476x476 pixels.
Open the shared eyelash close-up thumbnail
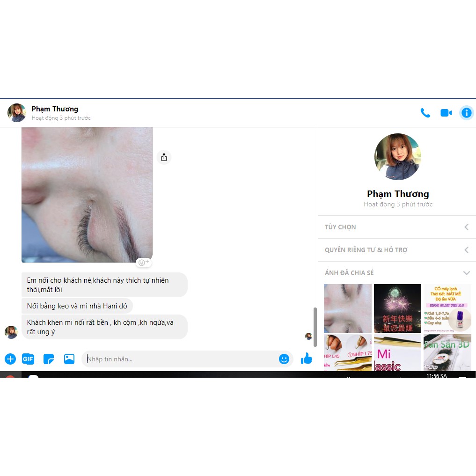click(x=347, y=308)
